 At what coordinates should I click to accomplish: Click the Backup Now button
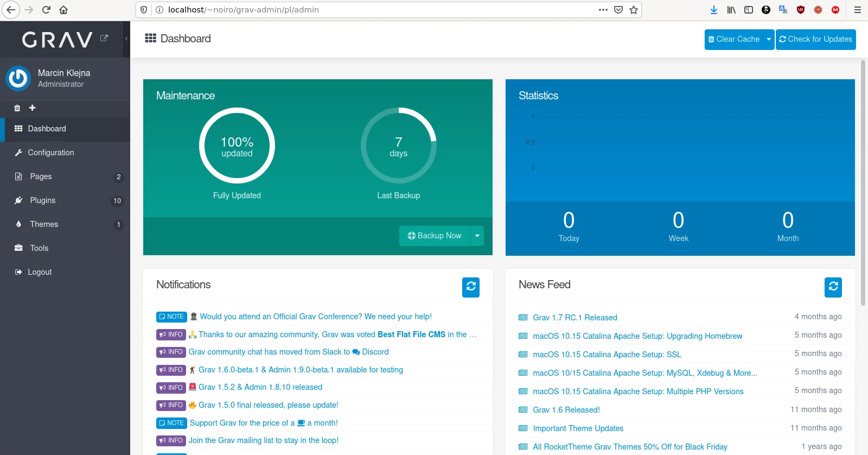(435, 236)
